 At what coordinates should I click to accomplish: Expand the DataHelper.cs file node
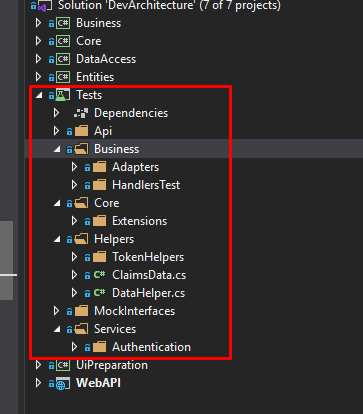pos(74,293)
